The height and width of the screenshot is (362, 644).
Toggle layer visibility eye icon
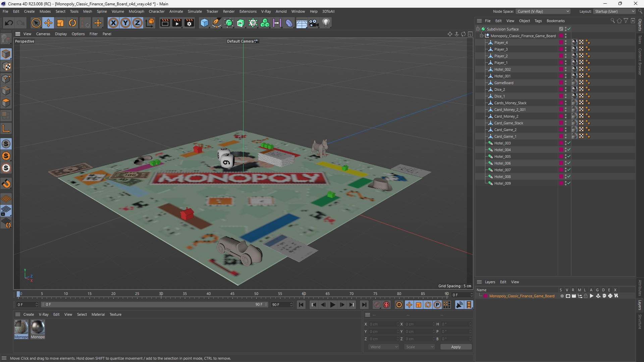click(568, 296)
